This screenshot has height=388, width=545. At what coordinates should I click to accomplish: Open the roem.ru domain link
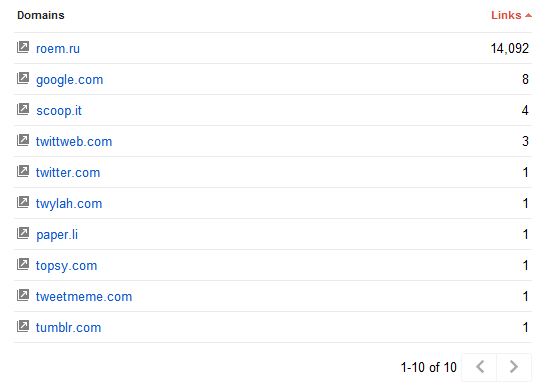58,49
